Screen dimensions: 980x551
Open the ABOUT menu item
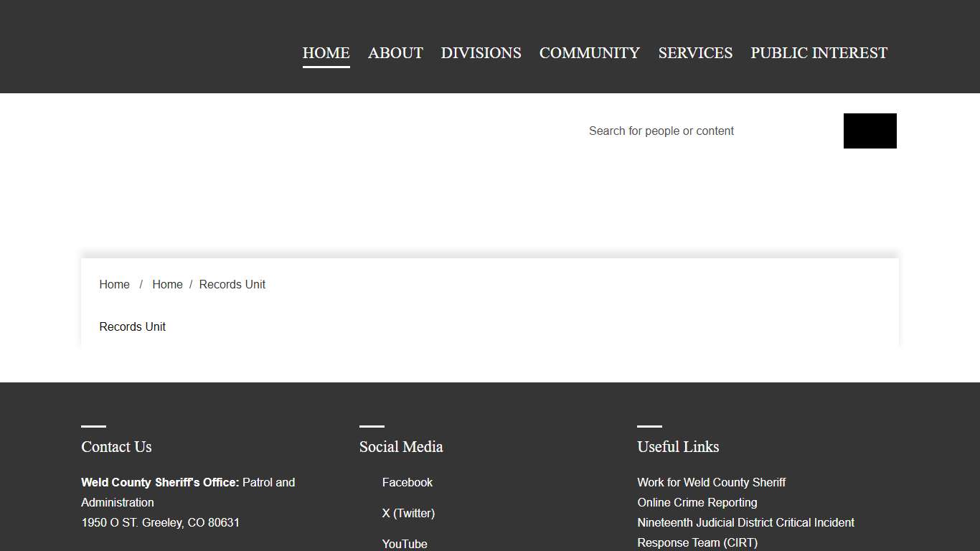pos(395,53)
